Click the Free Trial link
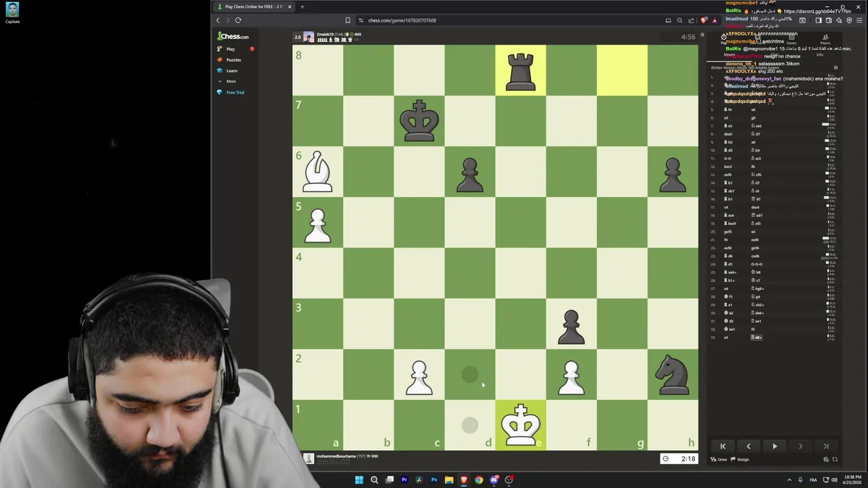Image resolution: width=868 pixels, height=488 pixels. (235, 92)
